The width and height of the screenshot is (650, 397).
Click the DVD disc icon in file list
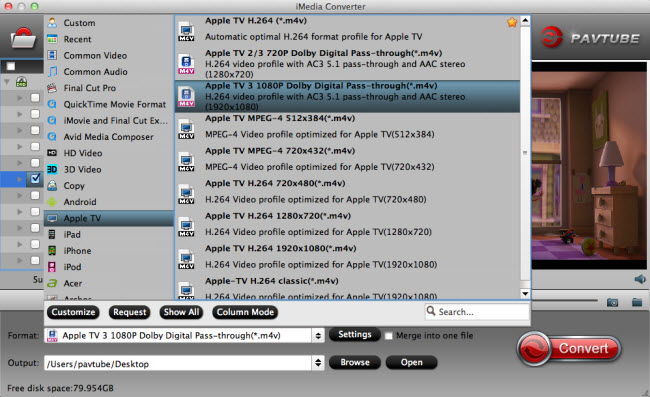[22, 82]
